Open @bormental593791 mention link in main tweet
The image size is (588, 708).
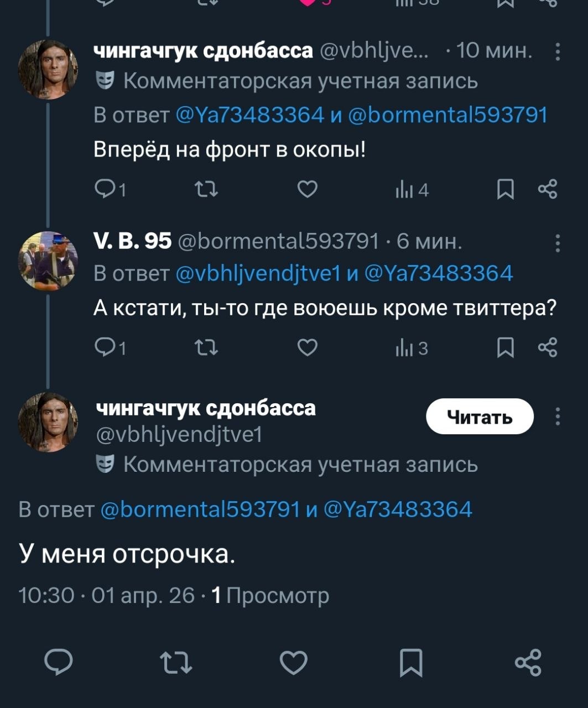(200, 509)
